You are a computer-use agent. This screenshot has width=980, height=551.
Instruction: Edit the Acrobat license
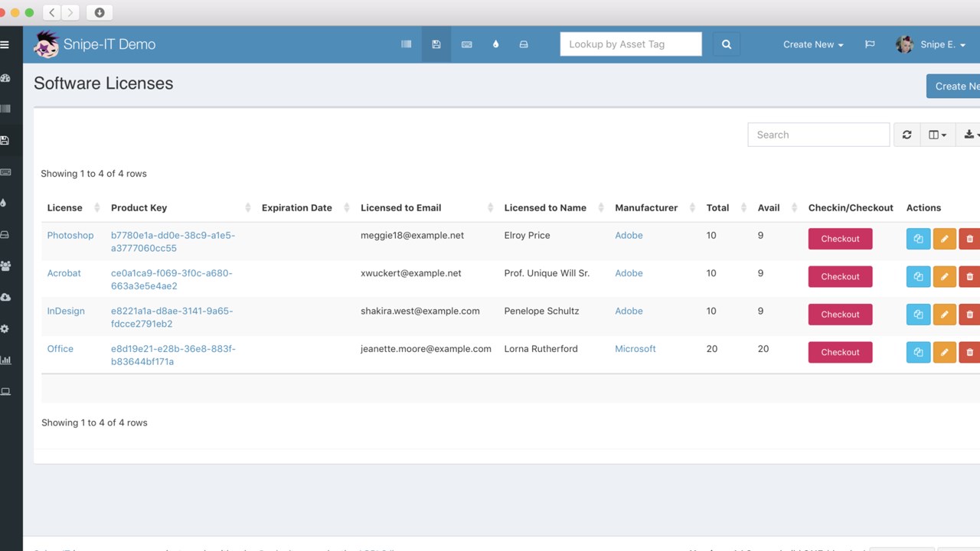pos(945,276)
